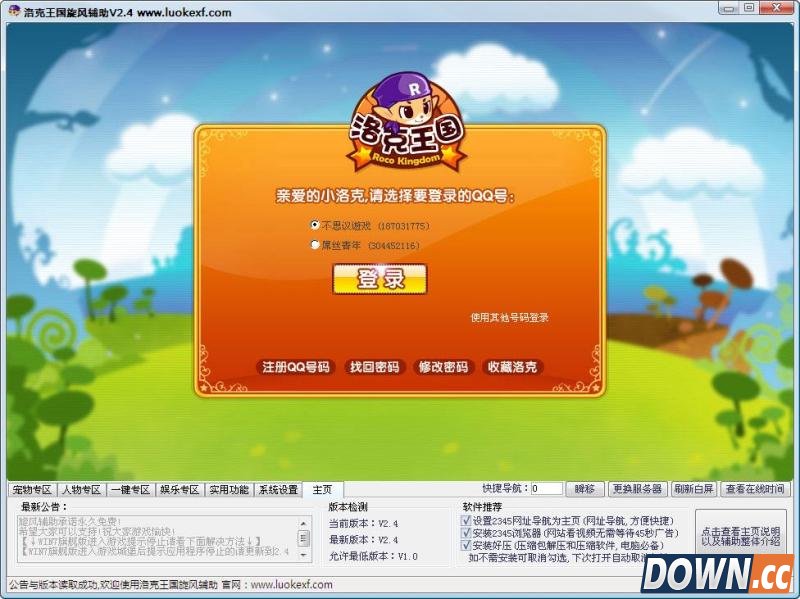Open the 系统设置 tab
800x599 pixels.
278,490
